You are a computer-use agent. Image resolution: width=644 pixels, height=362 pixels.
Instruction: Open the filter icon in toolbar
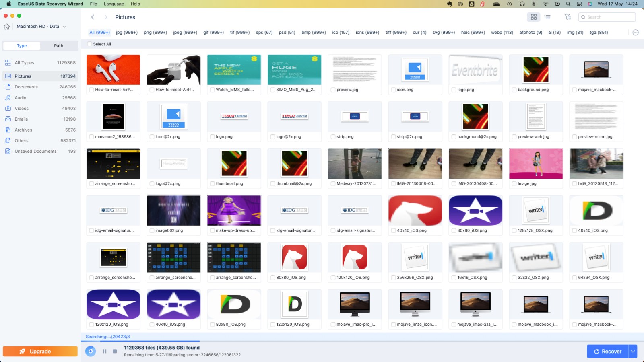pos(568,17)
